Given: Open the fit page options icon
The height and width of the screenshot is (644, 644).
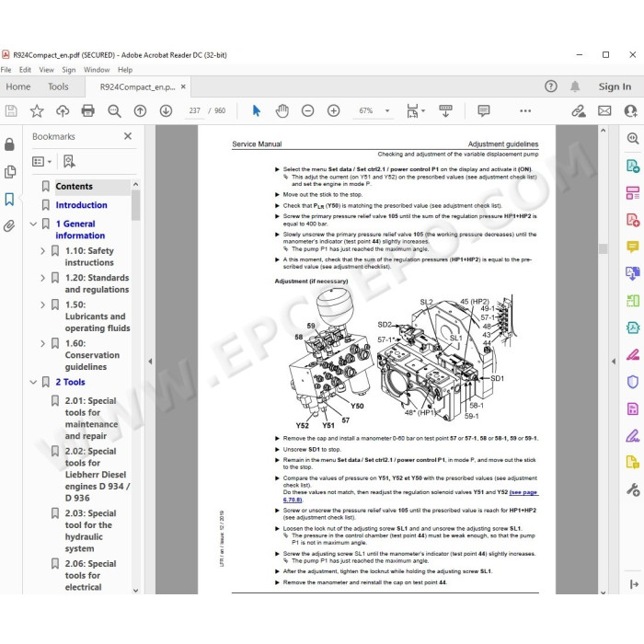Looking at the screenshot, I should click(413, 111).
